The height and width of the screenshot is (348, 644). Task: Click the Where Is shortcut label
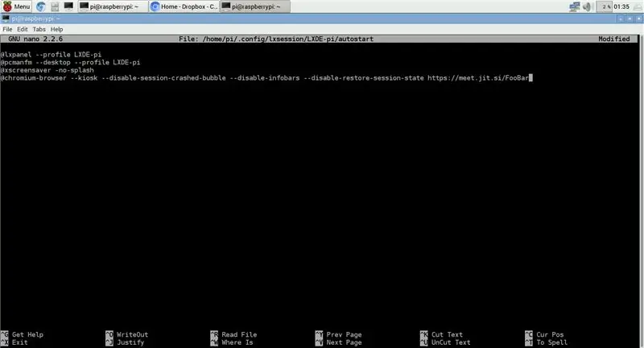click(237, 342)
